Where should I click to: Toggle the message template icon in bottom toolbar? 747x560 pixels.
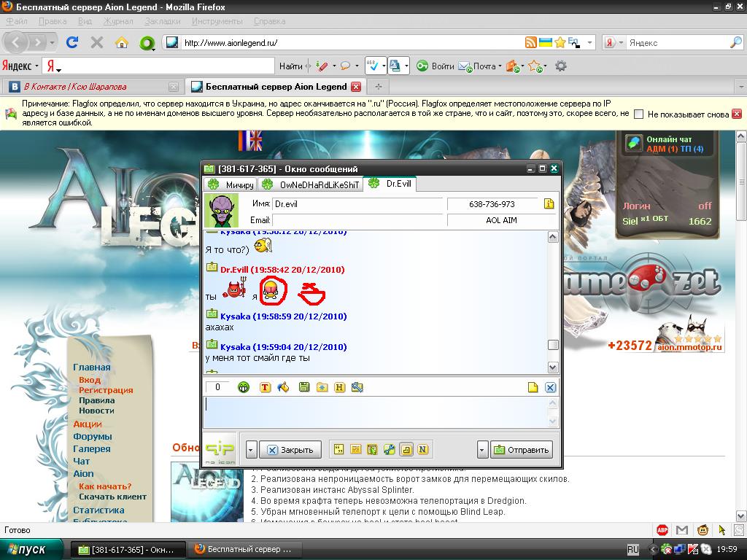pos(355,449)
